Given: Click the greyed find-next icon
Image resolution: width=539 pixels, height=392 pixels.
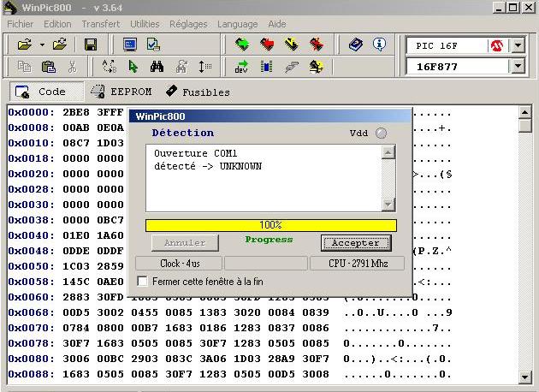Looking at the screenshot, I should coord(181,67).
